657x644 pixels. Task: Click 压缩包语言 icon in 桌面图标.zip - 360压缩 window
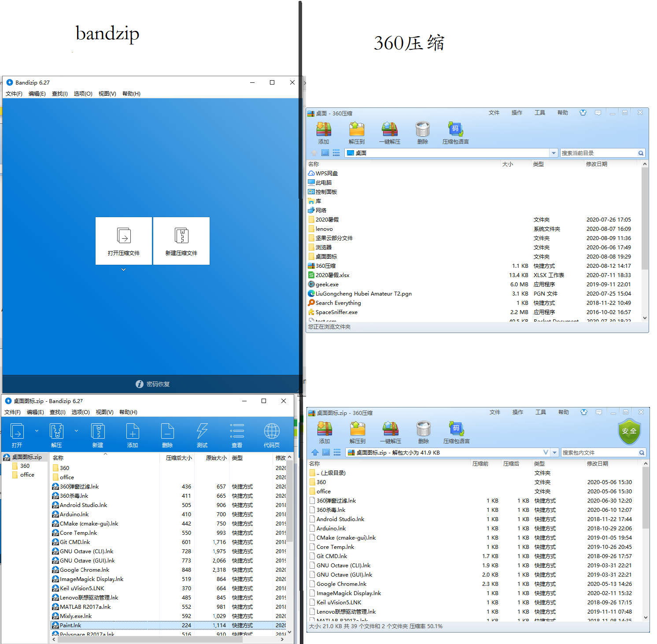(457, 433)
